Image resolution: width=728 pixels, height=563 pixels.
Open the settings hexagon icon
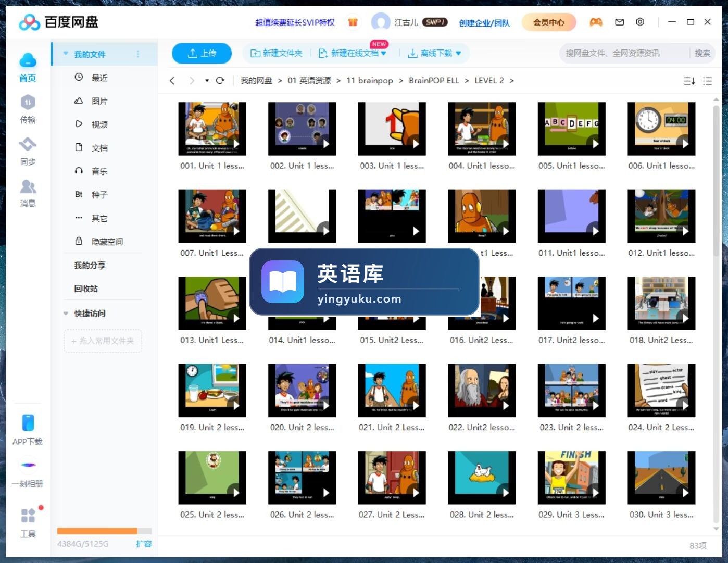coord(640,22)
